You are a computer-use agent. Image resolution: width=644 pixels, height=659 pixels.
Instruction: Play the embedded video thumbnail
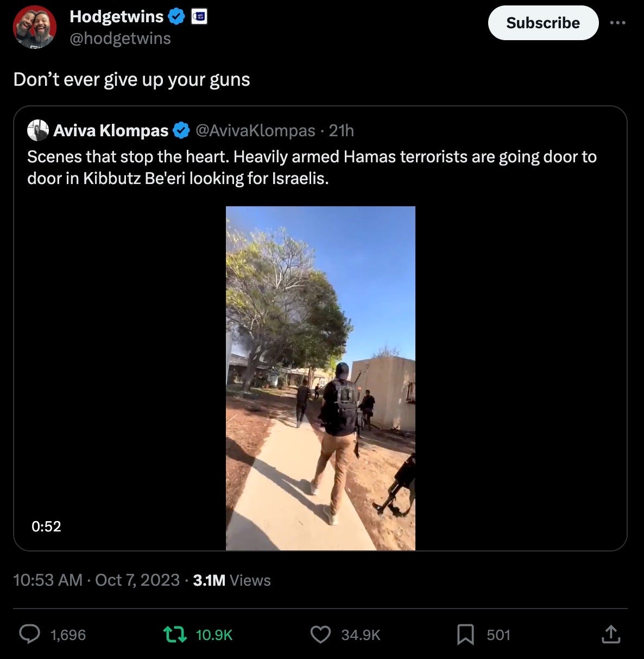320,378
